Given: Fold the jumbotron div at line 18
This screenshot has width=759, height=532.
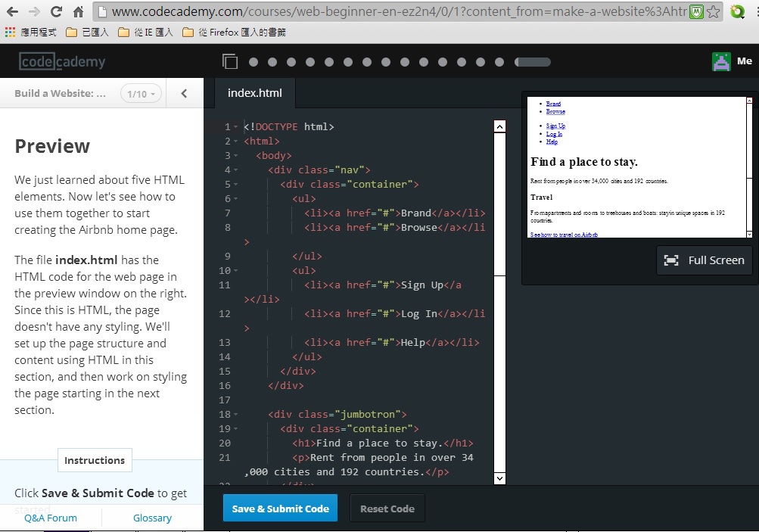Looking at the screenshot, I should (x=236, y=415).
